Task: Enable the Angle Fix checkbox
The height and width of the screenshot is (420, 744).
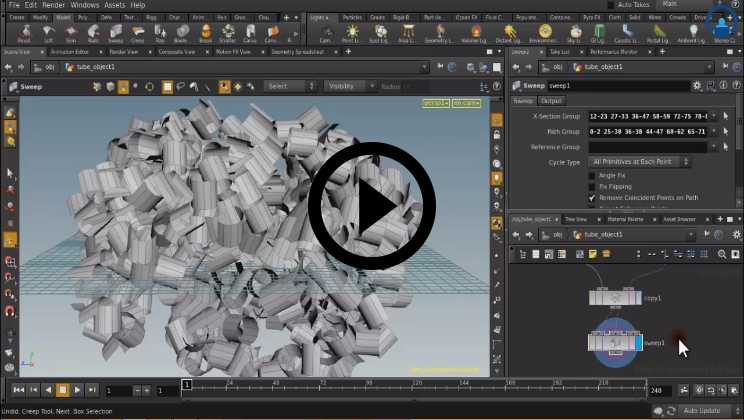Action: pyautogui.click(x=592, y=176)
